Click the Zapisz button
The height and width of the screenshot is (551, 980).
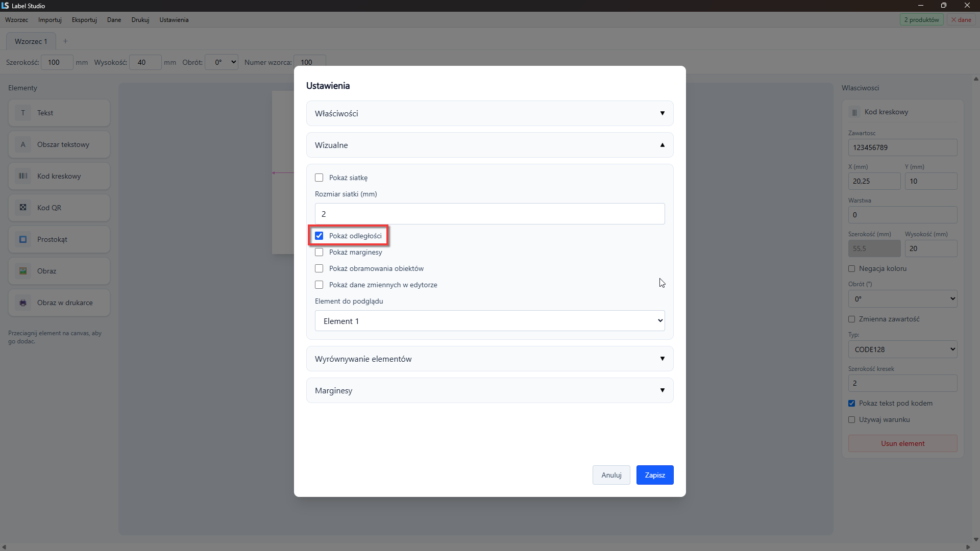click(655, 475)
